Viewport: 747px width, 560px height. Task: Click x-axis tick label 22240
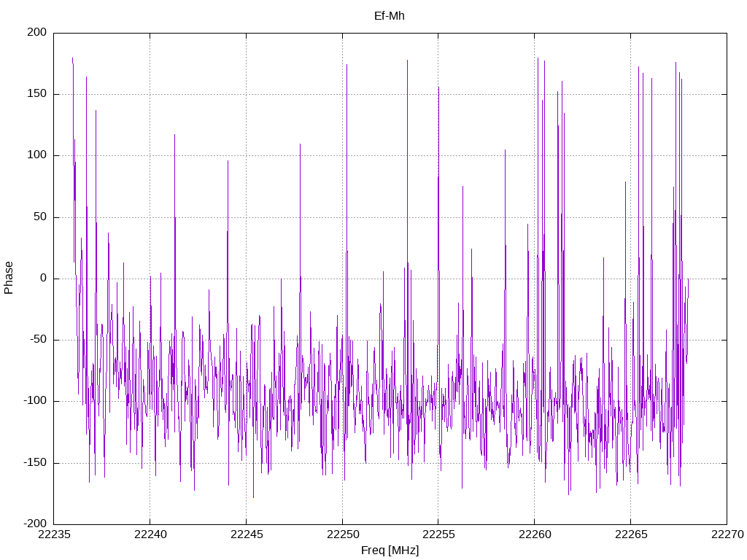[150, 534]
